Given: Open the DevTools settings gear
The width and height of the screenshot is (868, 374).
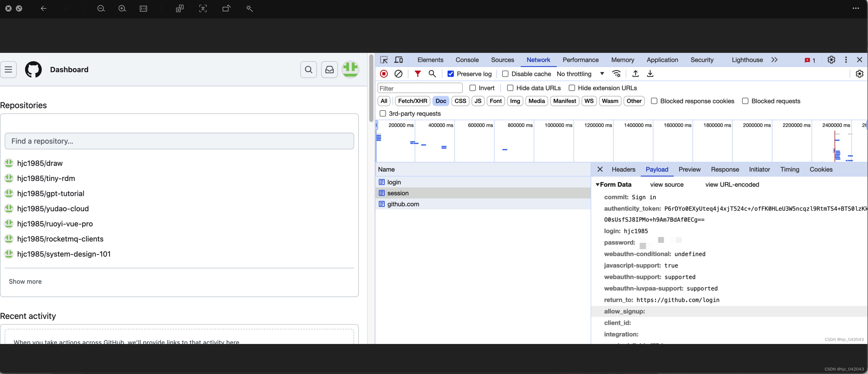Looking at the screenshot, I should pyautogui.click(x=831, y=60).
